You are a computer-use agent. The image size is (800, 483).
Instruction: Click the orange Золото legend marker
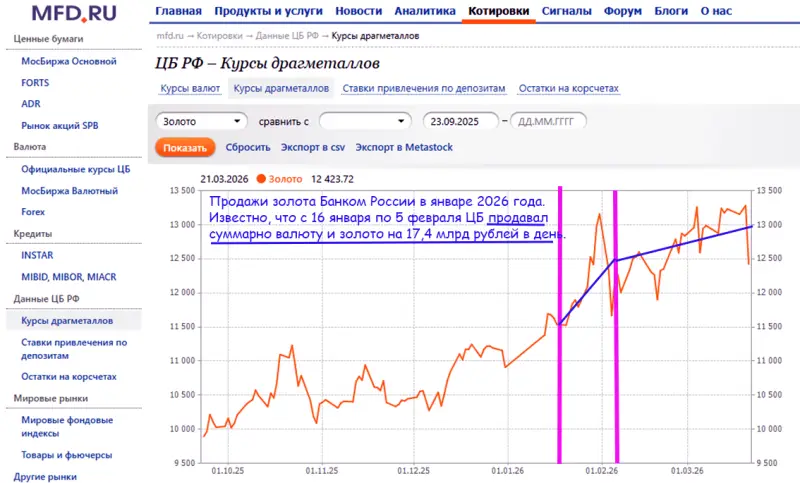(261, 179)
